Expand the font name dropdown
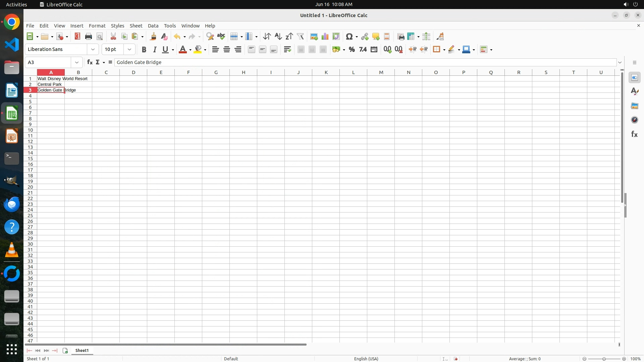644x362 pixels. coord(93,50)
